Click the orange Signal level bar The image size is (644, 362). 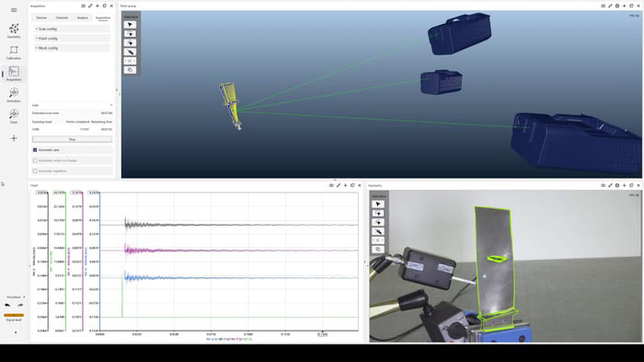[14, 315]
